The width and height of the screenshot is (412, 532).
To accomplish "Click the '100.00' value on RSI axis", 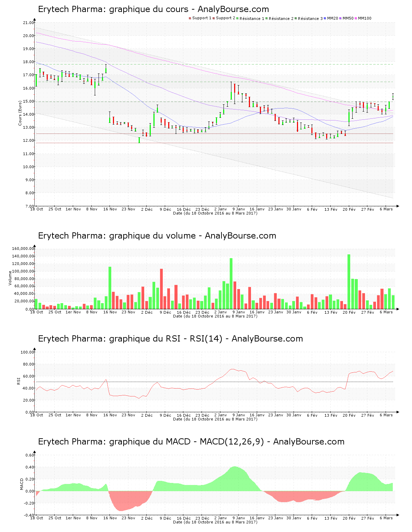I will click(27, 352).
